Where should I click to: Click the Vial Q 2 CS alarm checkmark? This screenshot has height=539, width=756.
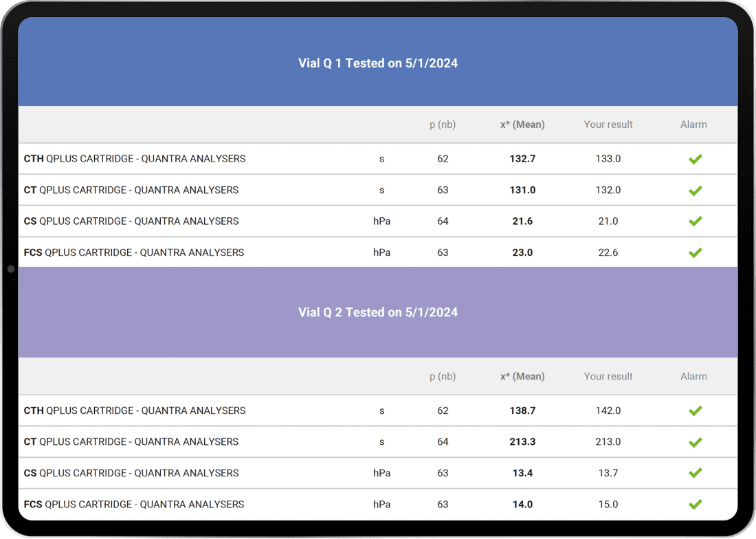(x=695, y=473)
